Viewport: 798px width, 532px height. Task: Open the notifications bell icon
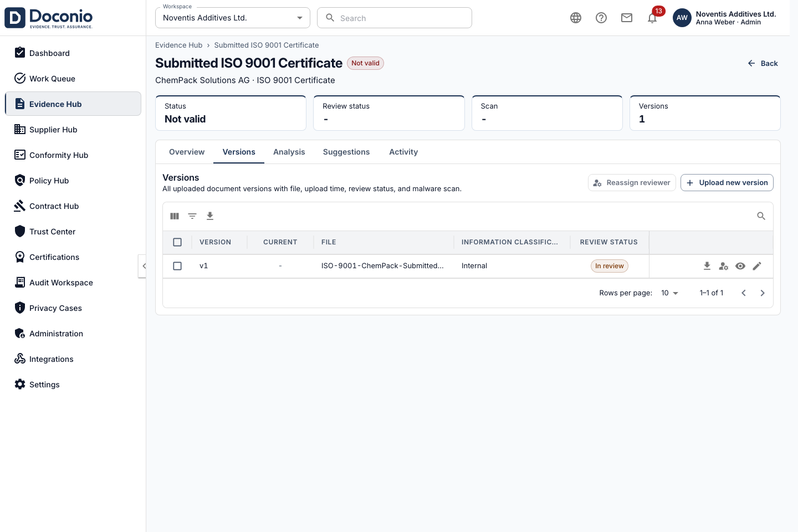click(x=652, y=18)
